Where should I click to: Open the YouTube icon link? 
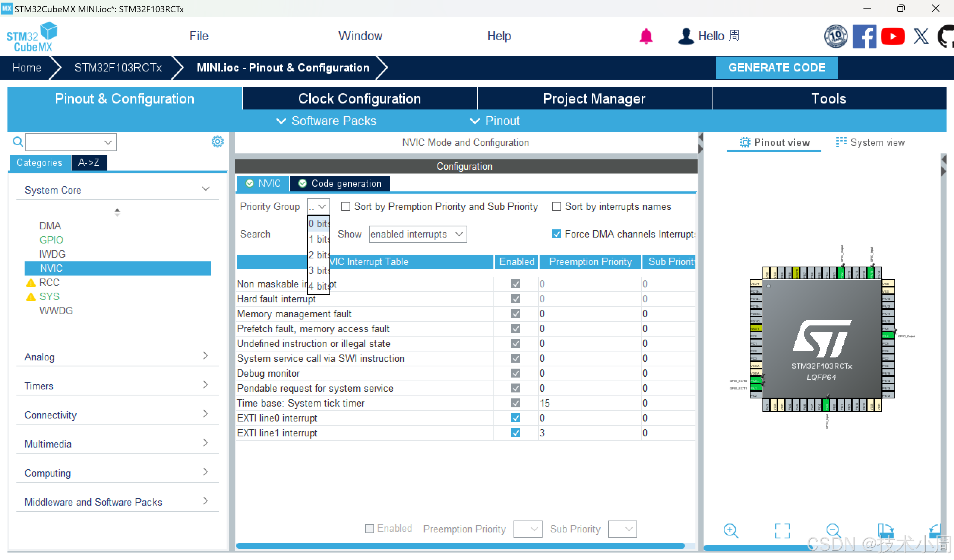click(892, 36)
